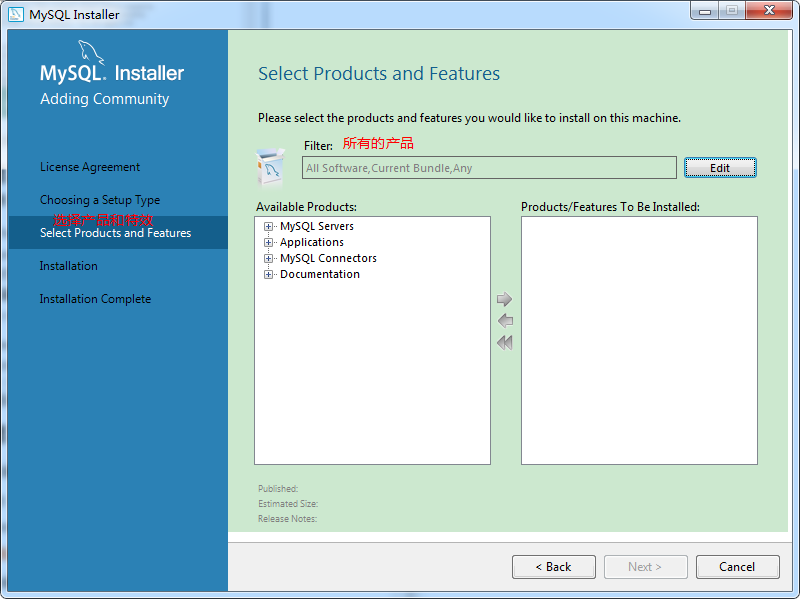Viewport: 800px width, 599px height.
Task: Click the add product right arrow icon
Action: [504, 300]
